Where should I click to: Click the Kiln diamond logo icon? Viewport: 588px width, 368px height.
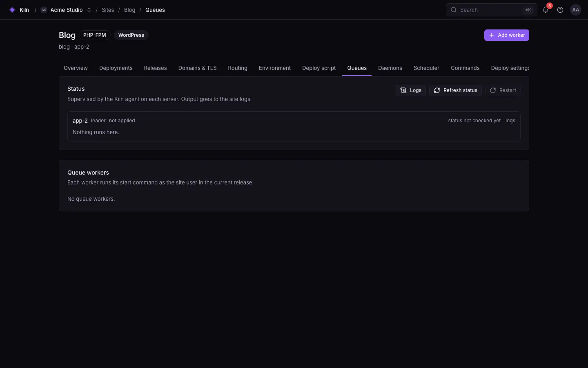(x=12, y=10)
